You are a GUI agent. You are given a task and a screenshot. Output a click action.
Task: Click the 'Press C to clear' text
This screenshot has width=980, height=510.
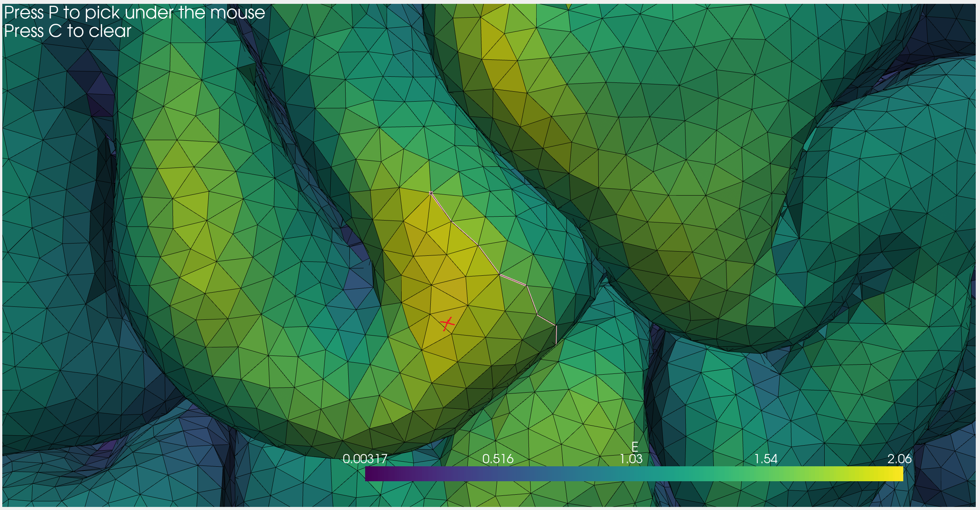click(68, 31)
